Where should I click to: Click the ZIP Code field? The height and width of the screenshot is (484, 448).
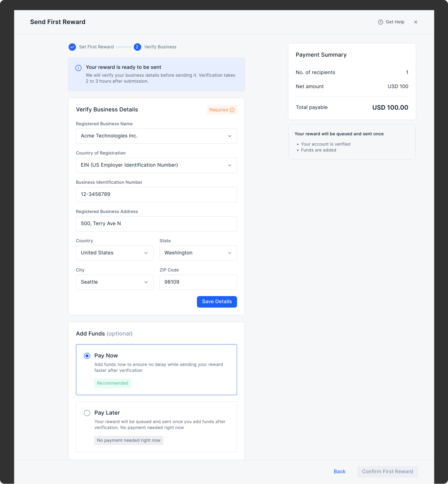[198, 282]
